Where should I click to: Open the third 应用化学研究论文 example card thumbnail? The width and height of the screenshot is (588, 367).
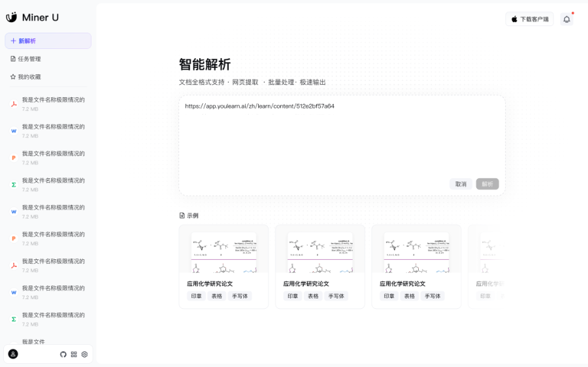[416, 252]
